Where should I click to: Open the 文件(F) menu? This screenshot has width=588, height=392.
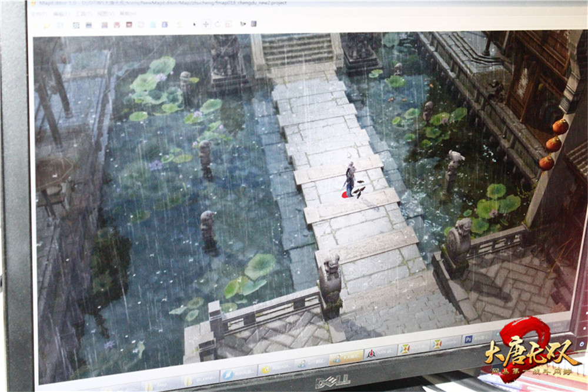39,14
